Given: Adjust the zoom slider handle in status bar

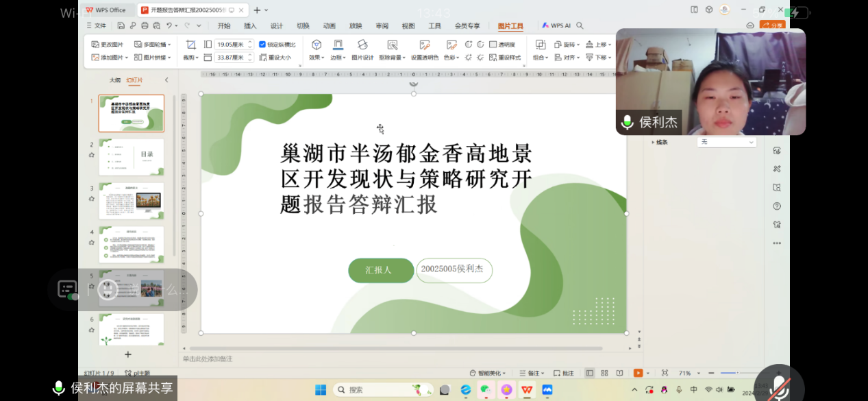Looking at the screenshot, I should pyautogui.click(x=738, y=373).
